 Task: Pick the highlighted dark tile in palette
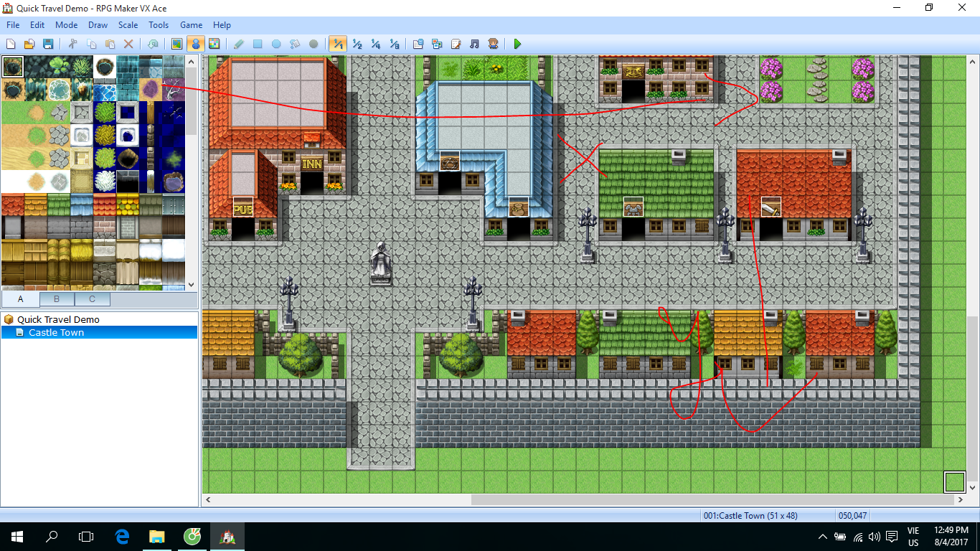coord(12,67)
